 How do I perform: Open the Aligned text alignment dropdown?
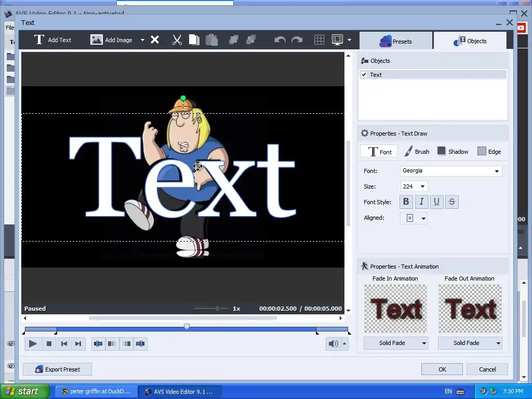(414, 218)
